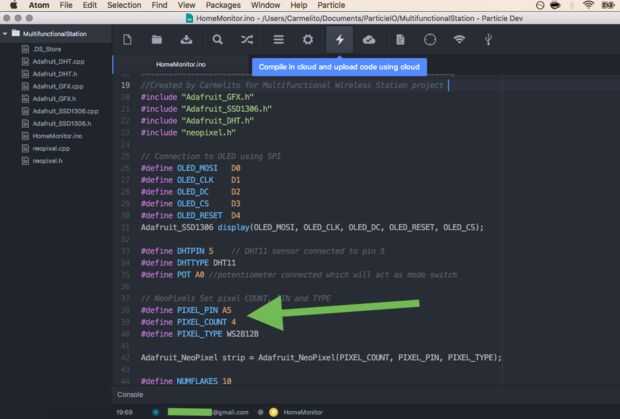
Task: Click the '#include "neopixel.h"' line
Action: [188, 133]
